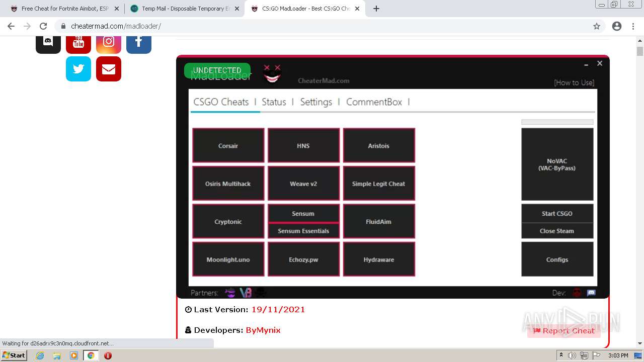Click the Report Cheat button

(x=563, y=330)
